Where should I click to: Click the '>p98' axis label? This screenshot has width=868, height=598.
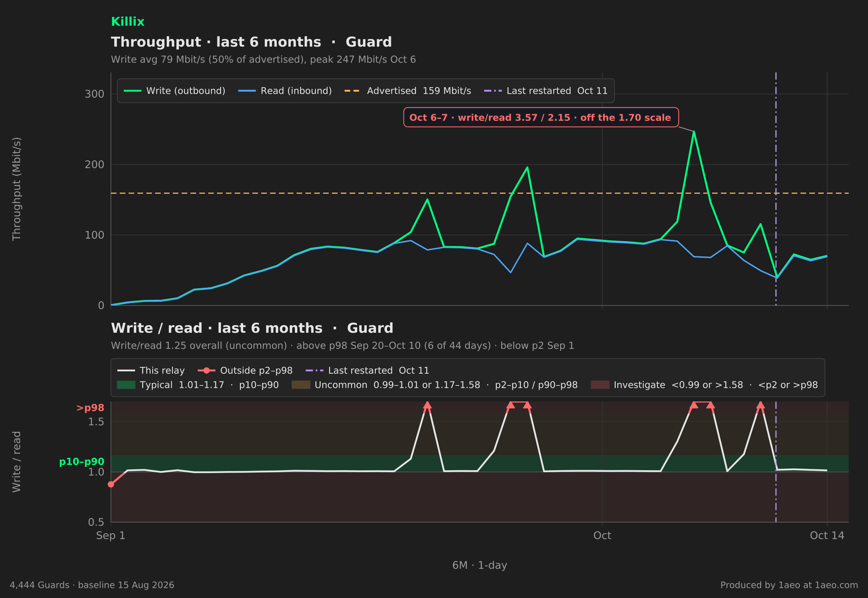[90, 408]
